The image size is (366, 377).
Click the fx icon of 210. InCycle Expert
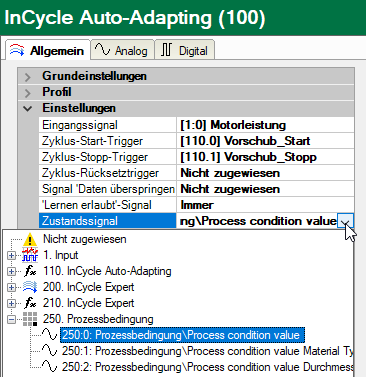tap(30, 303)
